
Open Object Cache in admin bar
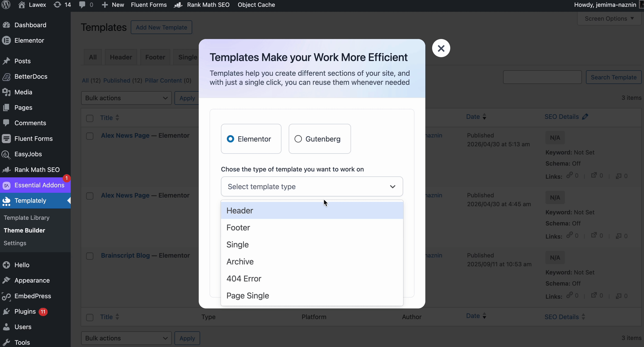click(256, 5)
